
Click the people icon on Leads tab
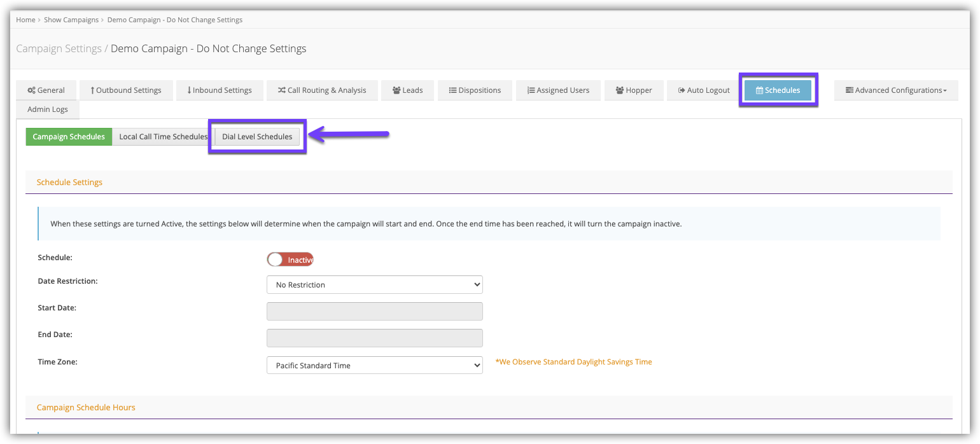(396, 90)
